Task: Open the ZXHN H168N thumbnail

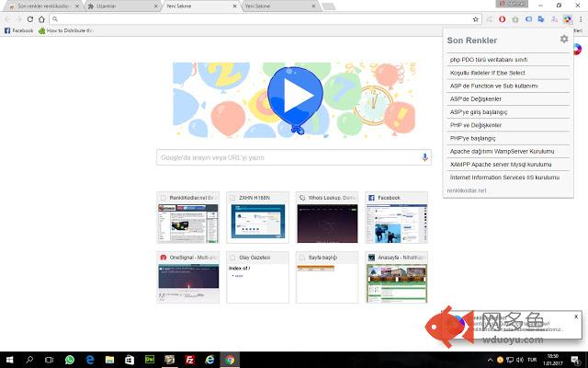Action: [257, 218]
